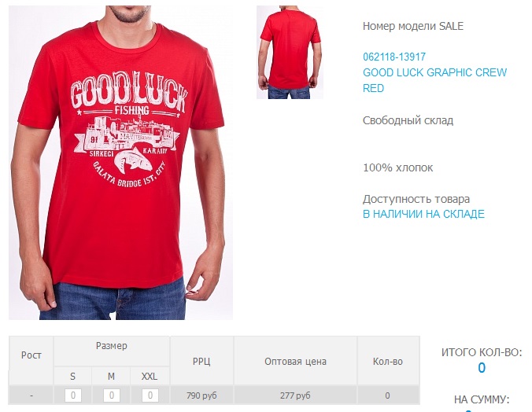Click the Оптовая цена column header
This screenshot has height=412, width=532.
tap(295, 361)
